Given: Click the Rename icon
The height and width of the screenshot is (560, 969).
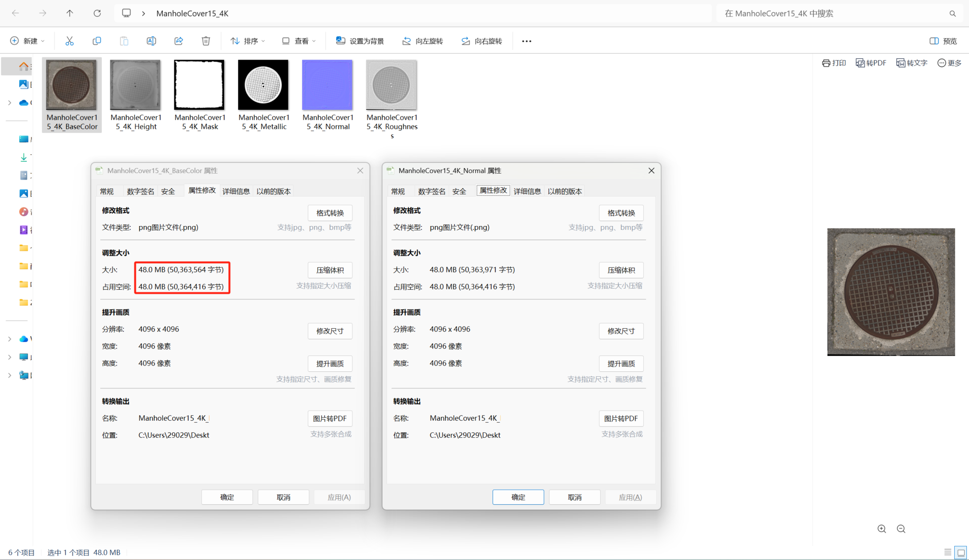Looking at the screenshot, I should (x=151, y=41).
